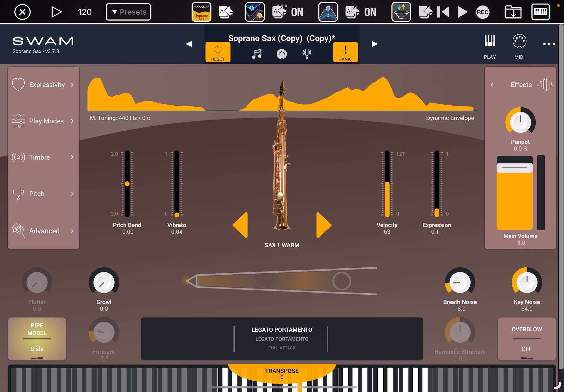Screen dimensions: 564x392
Task: Open the speaker output icon in top bar
Action: [401, 12]
